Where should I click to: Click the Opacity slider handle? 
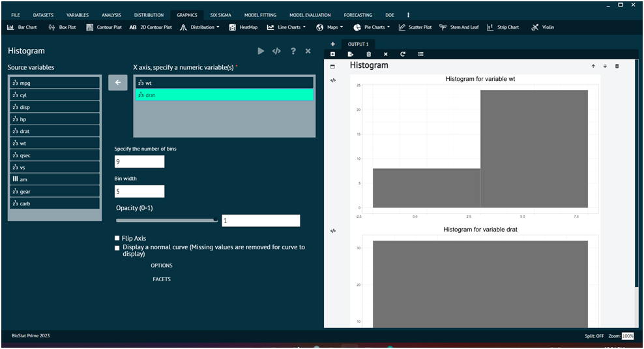[x=215, y=220]
